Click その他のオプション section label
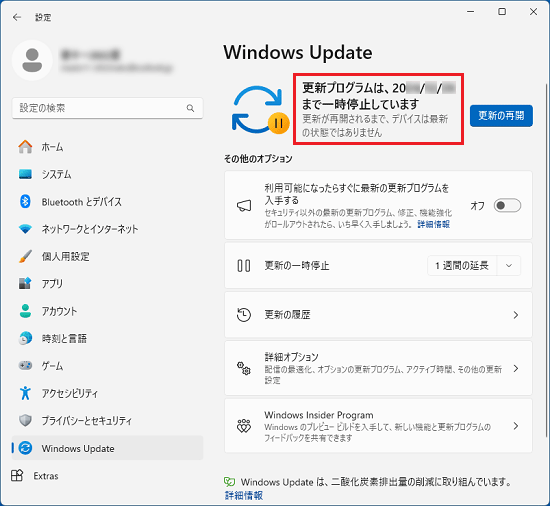 point(258,159)
